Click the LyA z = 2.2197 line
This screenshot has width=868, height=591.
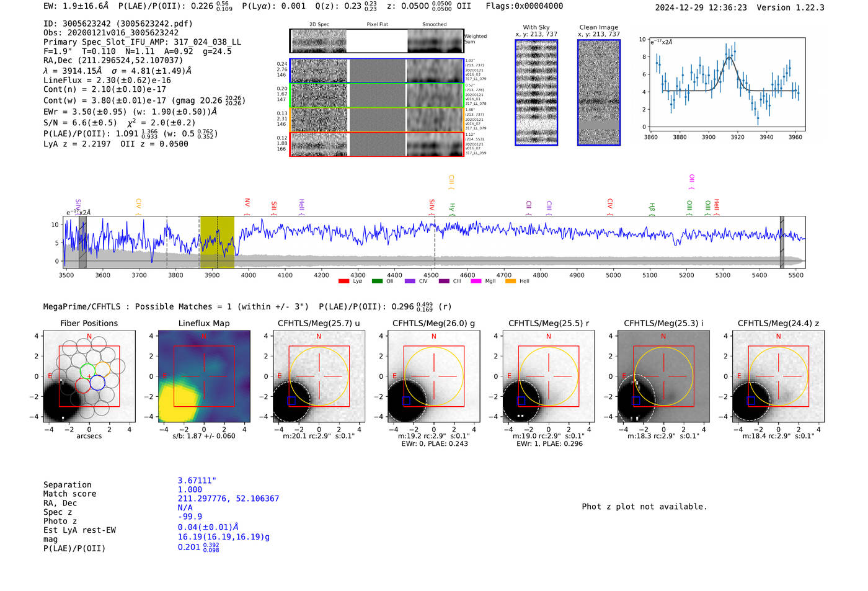coord(77,144)
